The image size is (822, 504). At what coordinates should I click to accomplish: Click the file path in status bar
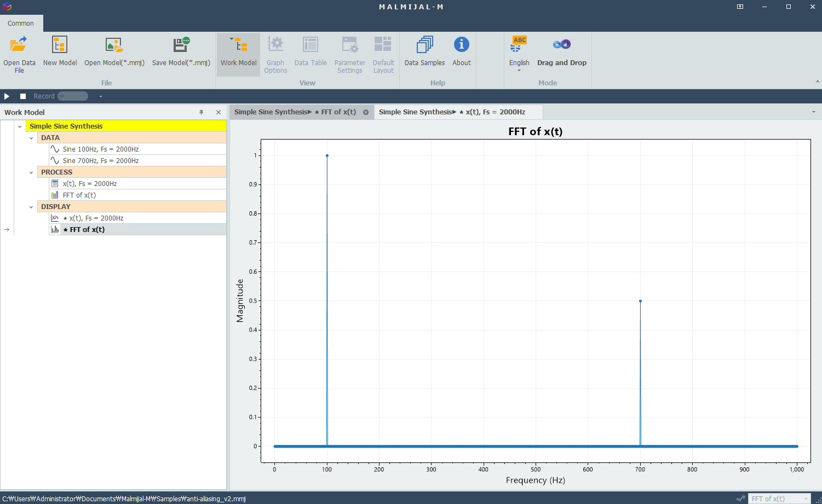(x=124, y=499)
